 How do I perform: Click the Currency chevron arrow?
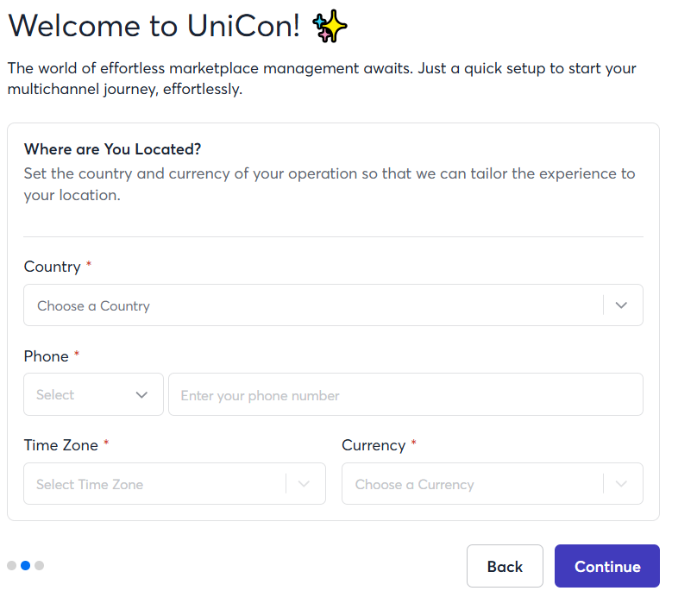pos(621,484)
